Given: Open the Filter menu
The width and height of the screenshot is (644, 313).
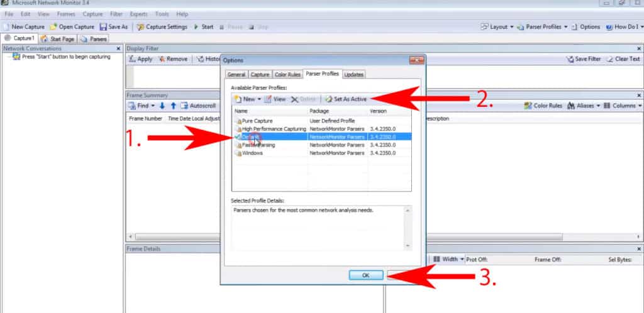Looking at the screenshot, I should [116, 14].
